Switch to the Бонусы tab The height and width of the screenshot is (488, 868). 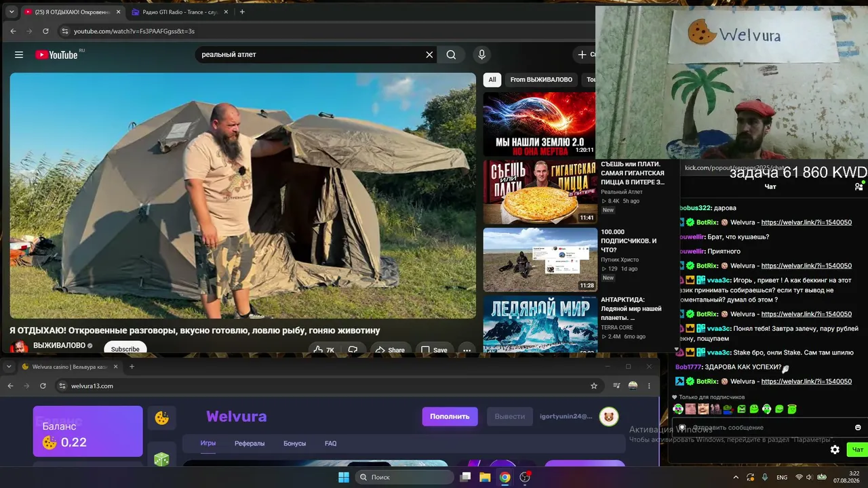coord(294,443)
